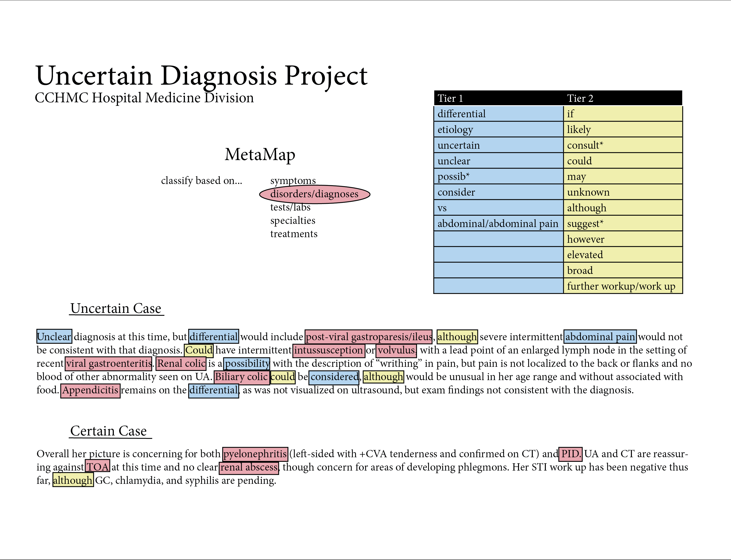
Task: Click the 'MetaMap' heading
Action: 260,154
